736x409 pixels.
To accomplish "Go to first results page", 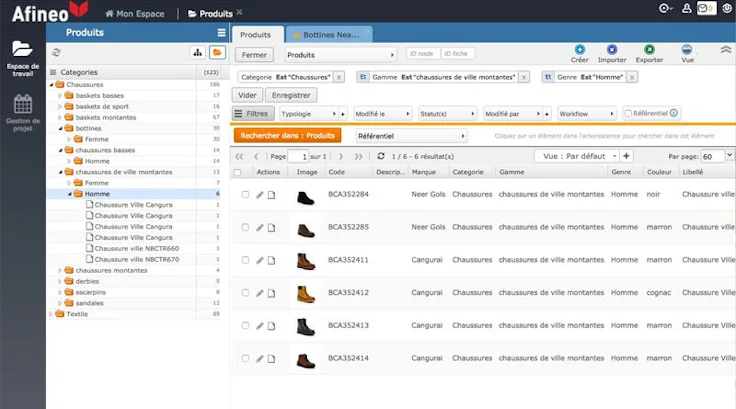I will [x=239, y=156].
